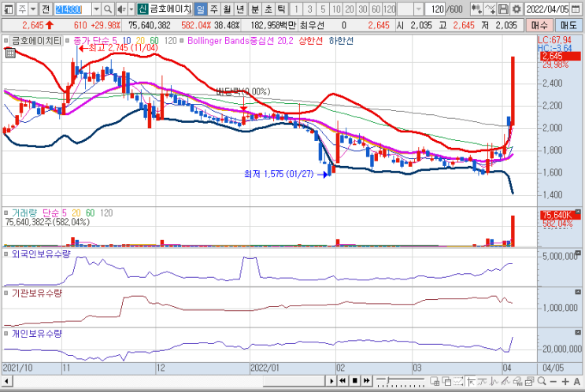
Task: Click the scroll right arrow button
Action: click(331, 381)
